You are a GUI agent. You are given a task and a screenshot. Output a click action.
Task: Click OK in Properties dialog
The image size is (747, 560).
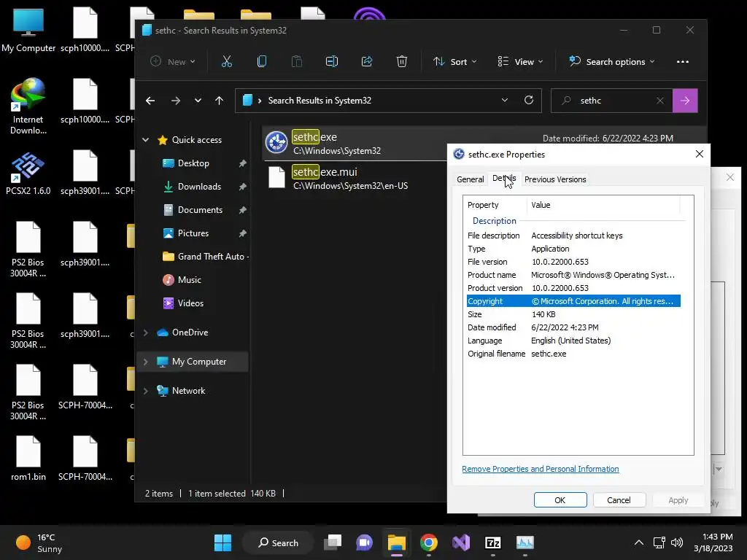[560, 500]
